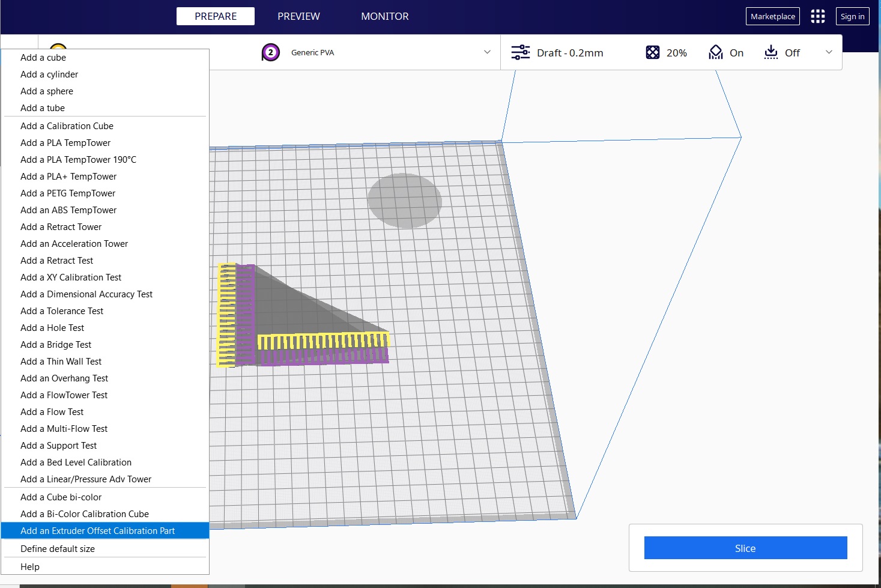Click the Ultimaker apps grid icon
This screenshot has width=881, height=588.
pyautogui.click(x=817, y=16)
